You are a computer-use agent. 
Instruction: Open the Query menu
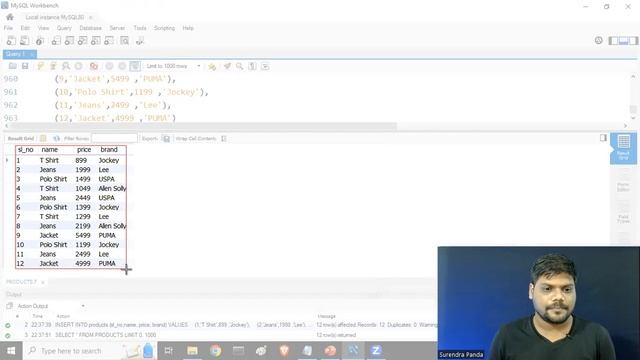click(x=64, y=28)
